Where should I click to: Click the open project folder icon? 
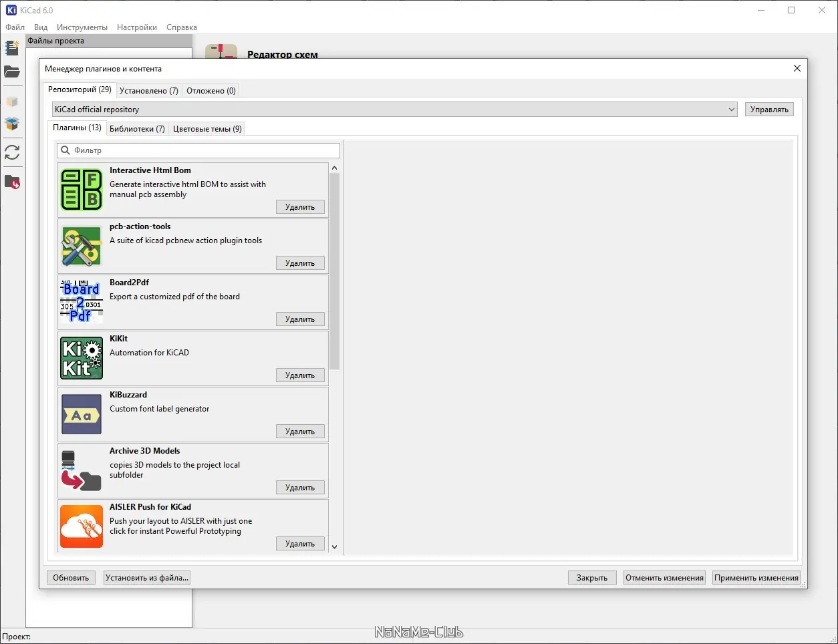point(12,72)
